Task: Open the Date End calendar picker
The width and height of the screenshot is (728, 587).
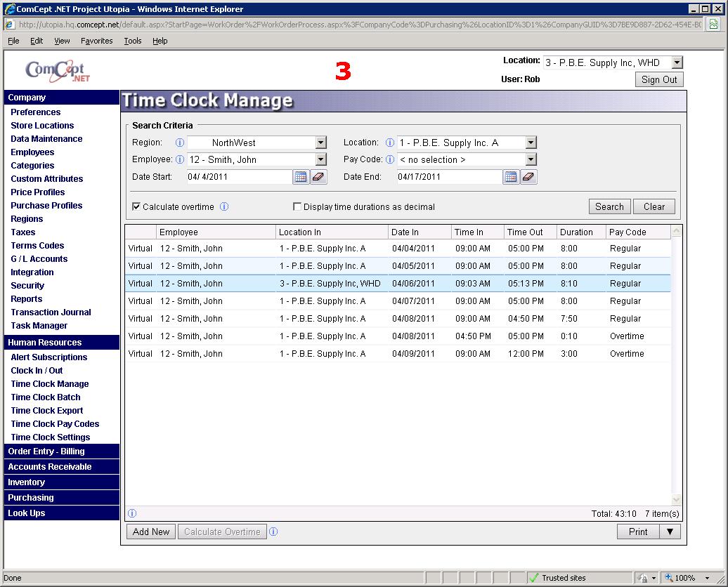Action: tap(511, 177)
